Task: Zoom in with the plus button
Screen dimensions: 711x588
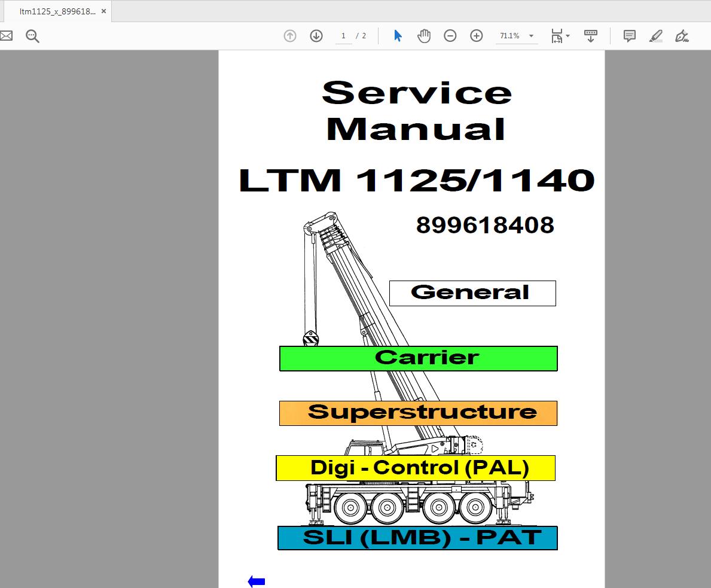Action: click(x=476, y=36)
